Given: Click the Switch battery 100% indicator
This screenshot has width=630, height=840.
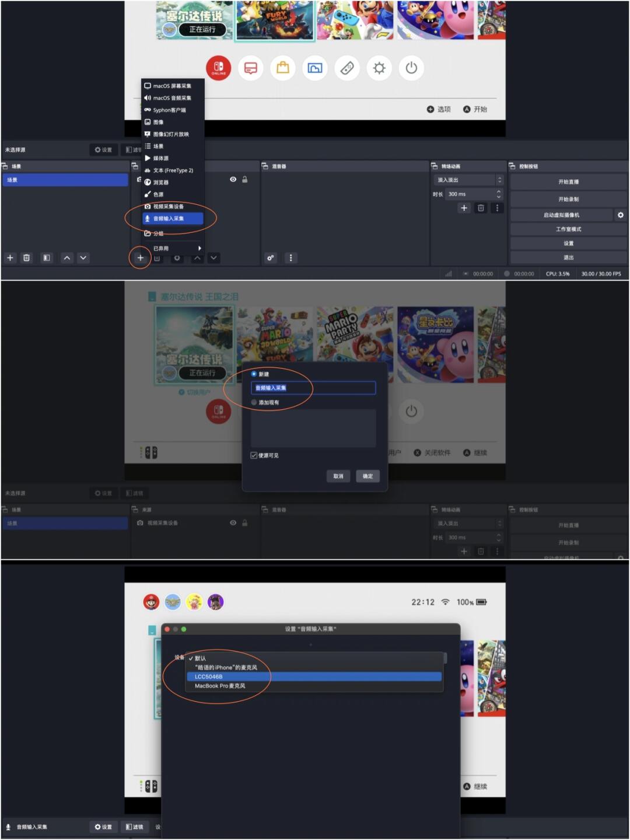Looking at the screenshot, I should pyautogui.click(x=471, y=602).
